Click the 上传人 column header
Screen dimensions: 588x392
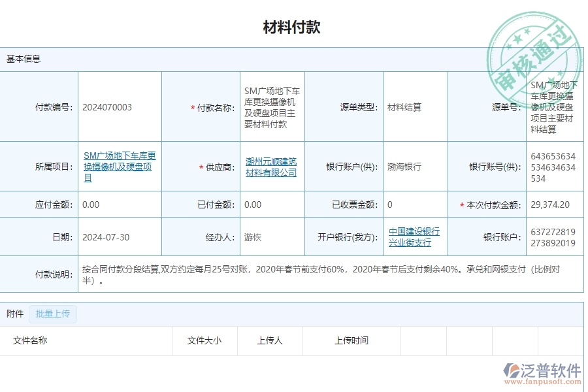(270, 340)
